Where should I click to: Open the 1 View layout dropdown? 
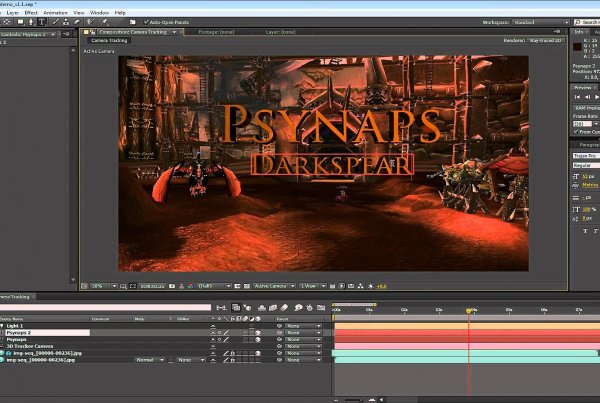(x=313, y=286)
